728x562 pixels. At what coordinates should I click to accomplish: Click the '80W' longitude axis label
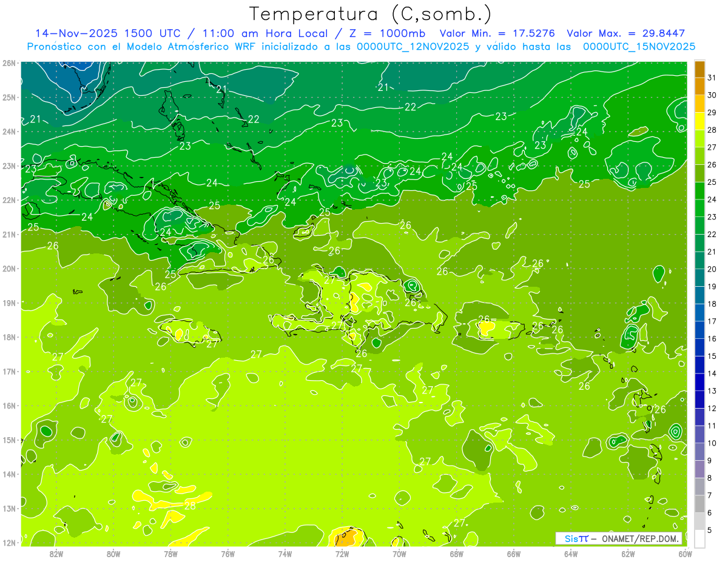[113, 554]
